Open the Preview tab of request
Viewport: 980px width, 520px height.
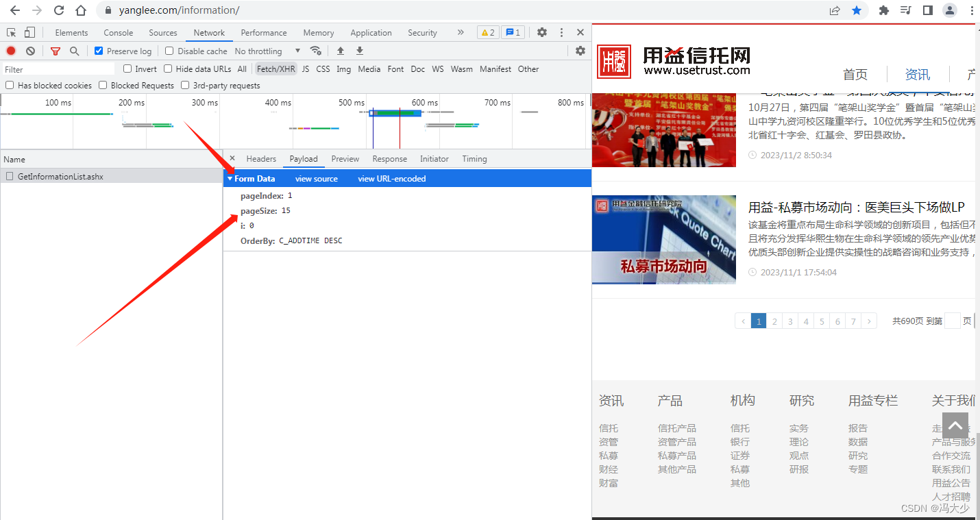(x=345, y=158)
